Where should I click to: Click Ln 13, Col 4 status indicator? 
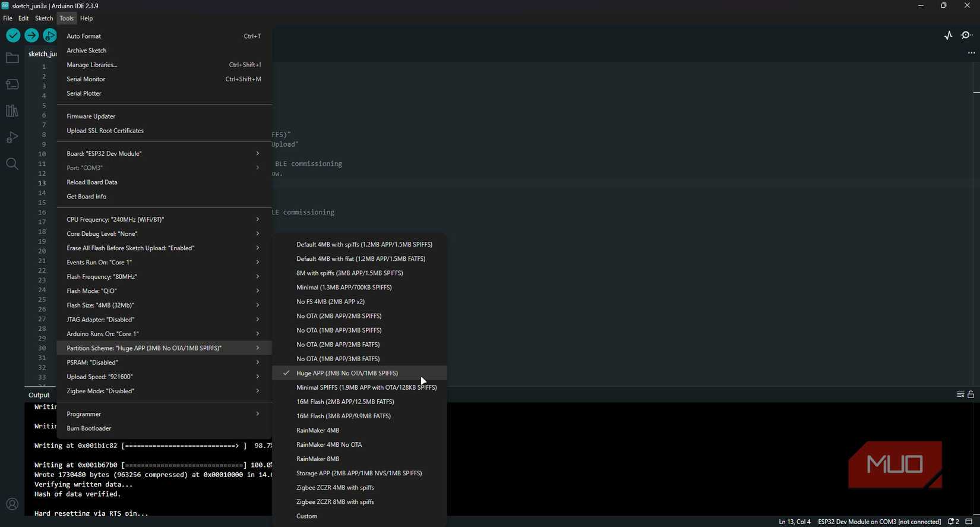[795, 522]
